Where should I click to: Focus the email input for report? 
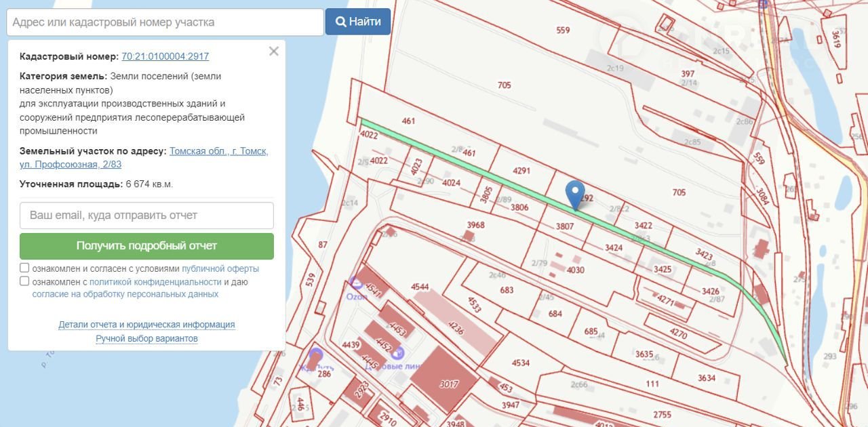(146, 216)
